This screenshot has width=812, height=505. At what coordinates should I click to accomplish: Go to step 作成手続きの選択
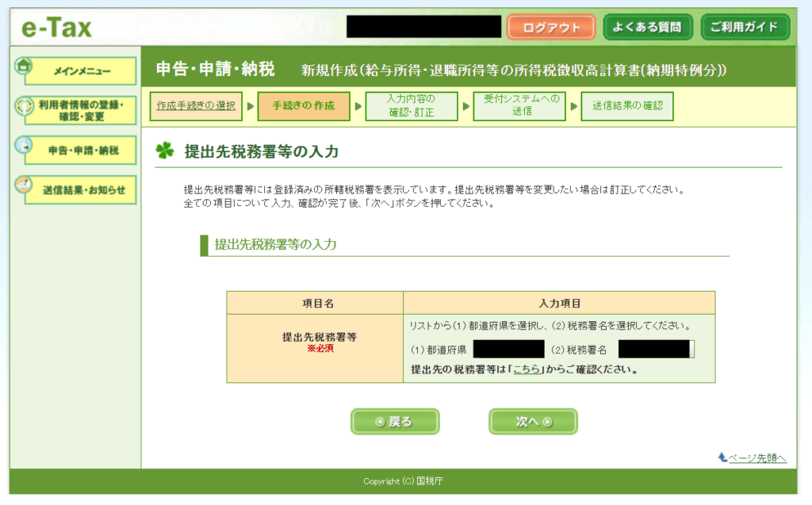[196, 106]
